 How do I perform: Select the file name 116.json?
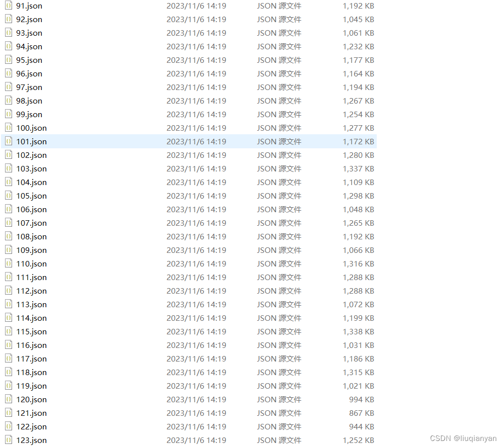tap(32, 345)
